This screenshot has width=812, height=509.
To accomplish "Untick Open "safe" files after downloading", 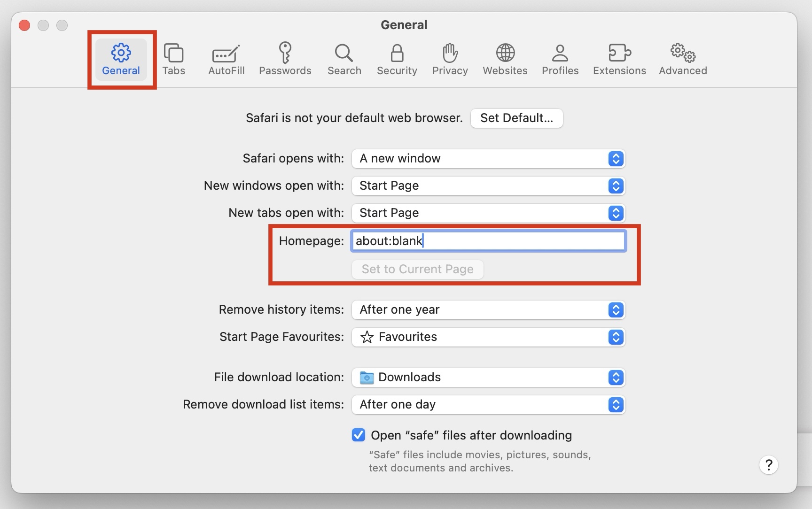I will pyautogui.click(x=359, y=435).
